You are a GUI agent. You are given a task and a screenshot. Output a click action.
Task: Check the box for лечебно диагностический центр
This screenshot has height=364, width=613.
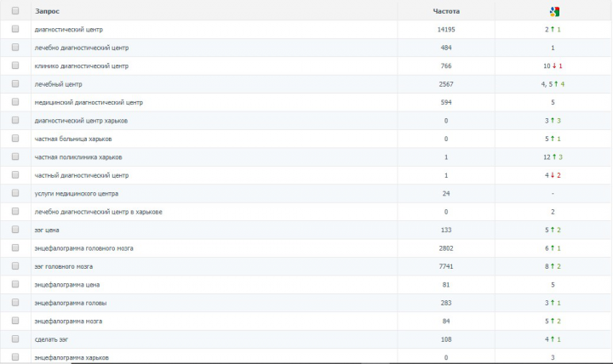(x=15, y=48)
